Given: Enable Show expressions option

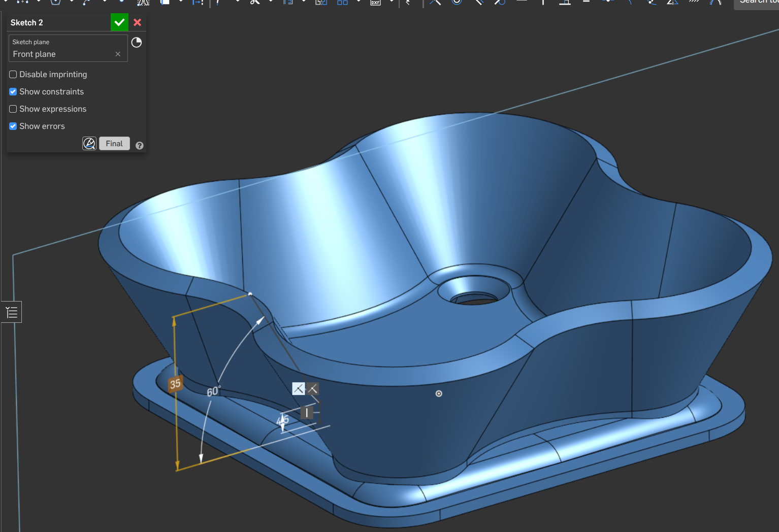Looking at the screenshot, I should pos(13,109).
